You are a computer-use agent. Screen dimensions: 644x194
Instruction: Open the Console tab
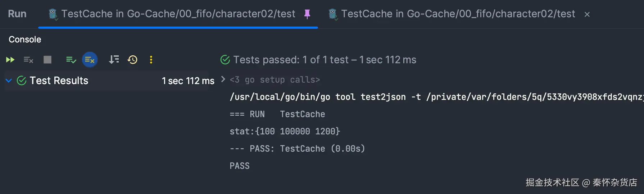click(25, 40)
